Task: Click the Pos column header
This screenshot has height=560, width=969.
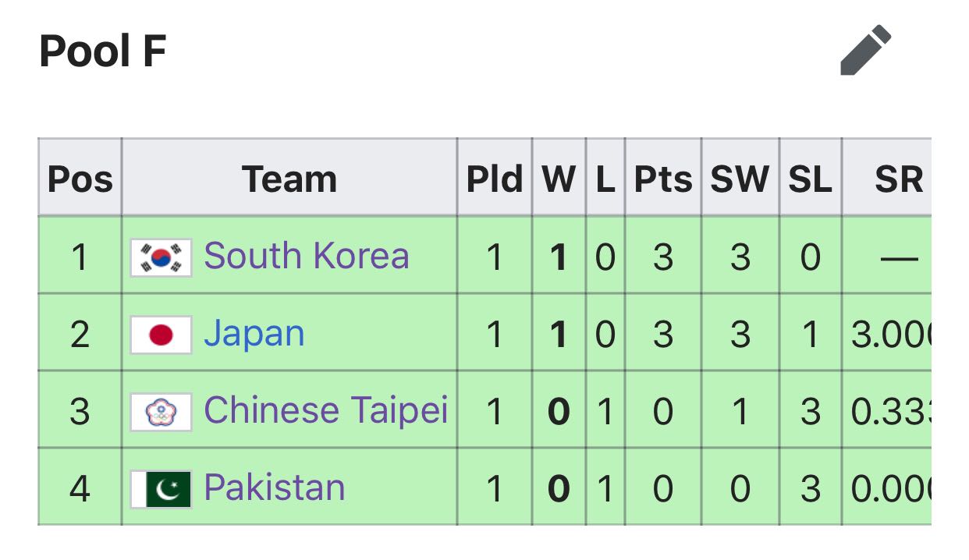Action: point(80,179)
